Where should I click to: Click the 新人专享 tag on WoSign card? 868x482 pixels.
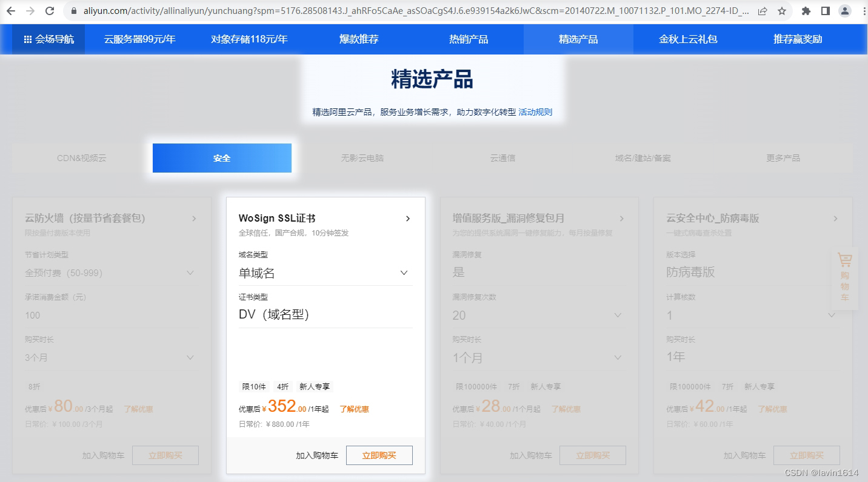(314, 386)
